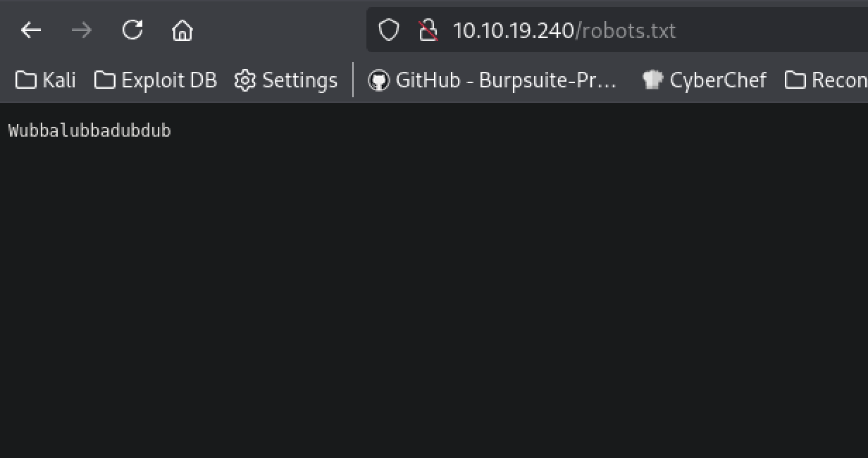
Task: Click the gear icon next to Settings bookmark
Action: tap(244, 80)
